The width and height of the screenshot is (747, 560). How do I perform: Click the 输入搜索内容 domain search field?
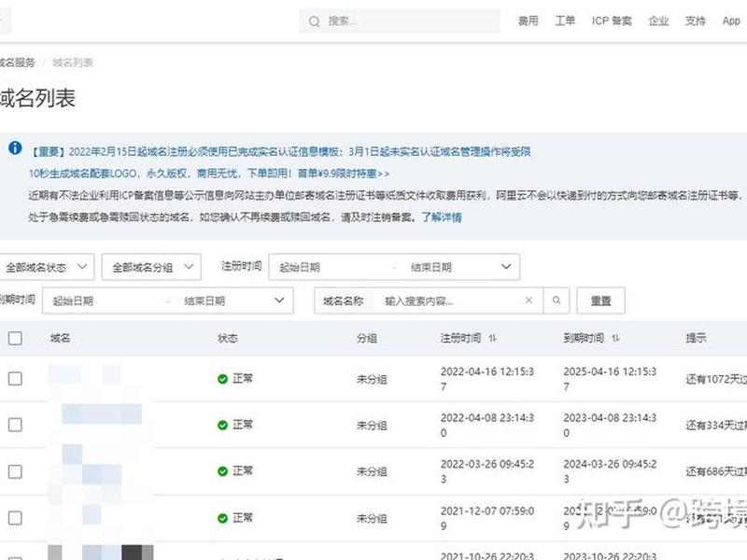[448, 301]
